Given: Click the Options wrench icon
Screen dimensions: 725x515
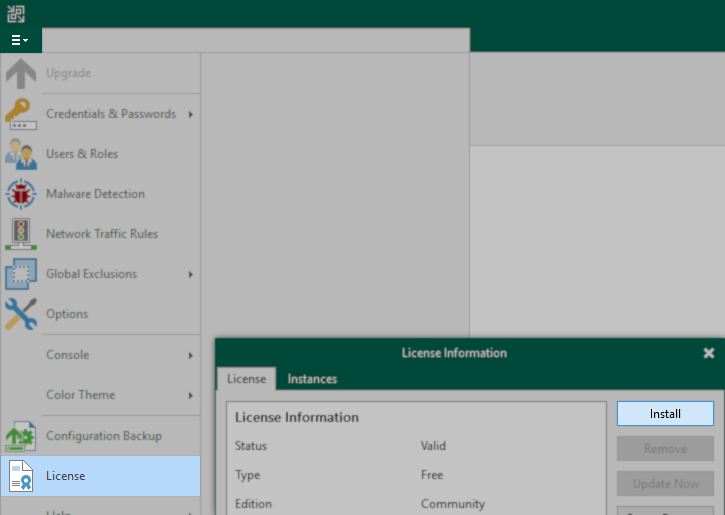Looking at the screenshot, I should [x=21, y=314].
